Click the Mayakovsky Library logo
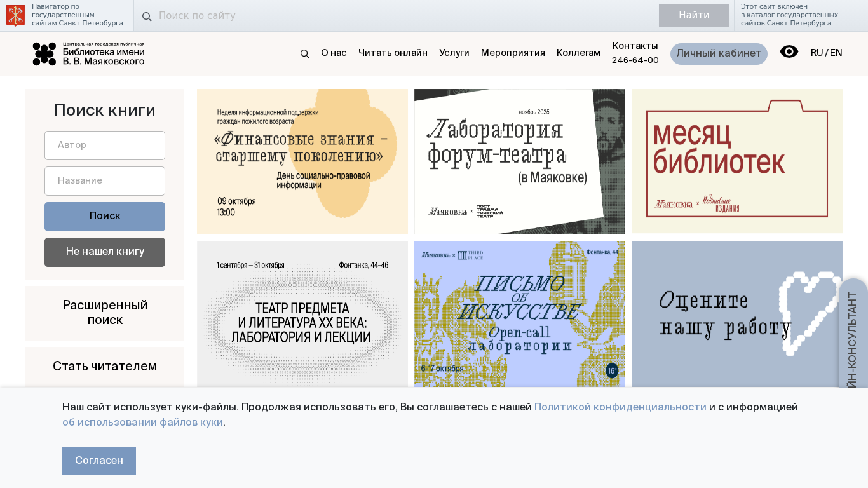The height and width of the screenshot is (488, 868). click(x=88, y=54)
